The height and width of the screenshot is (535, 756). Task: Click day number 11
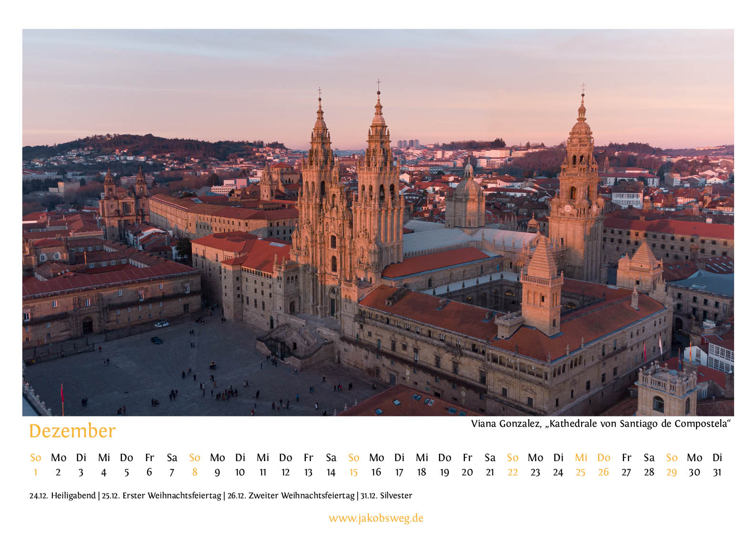click(x=263, y=472)
